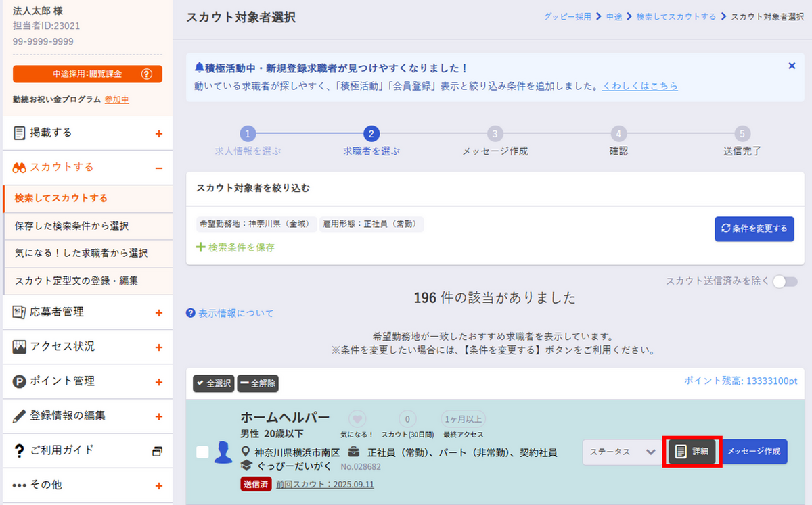This screenshot has height=505, width=812.
Task: Click the 条件を変更する button
Action: pos(754,229)
